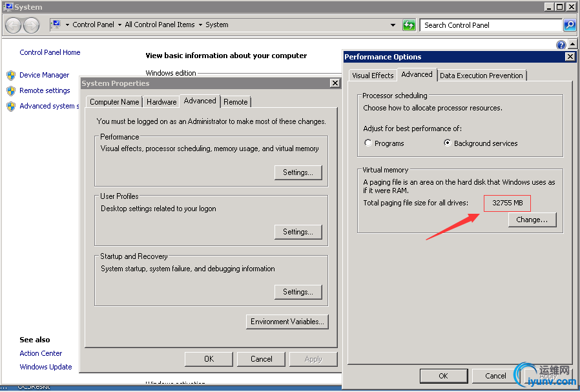Select the Background services radio button
Screen dimensions: 580x392
coord(447,143)
